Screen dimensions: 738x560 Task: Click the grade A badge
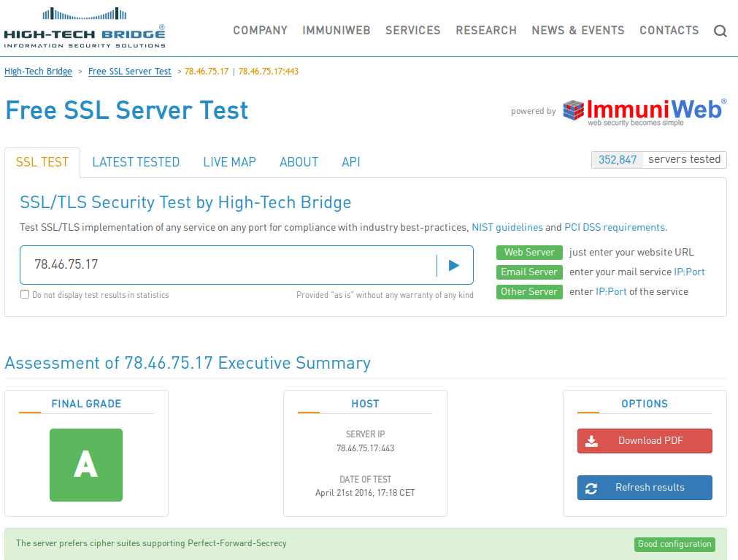[x=86, y=465]
